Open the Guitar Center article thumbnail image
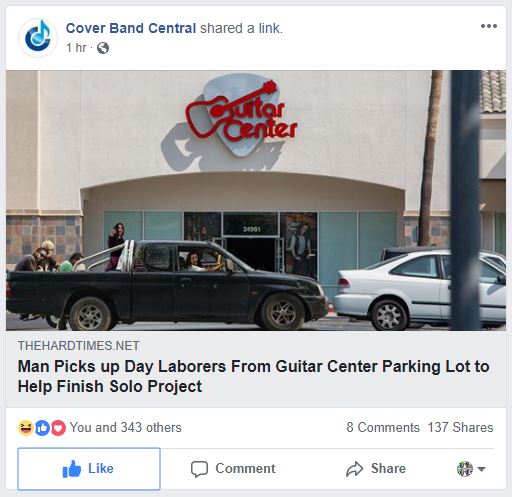The width and height of the screenshot is (512, 497). coord(256,200)
